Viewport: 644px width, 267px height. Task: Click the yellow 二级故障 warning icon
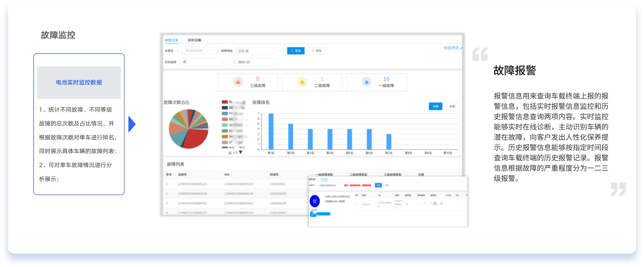(x=302, y=82)
